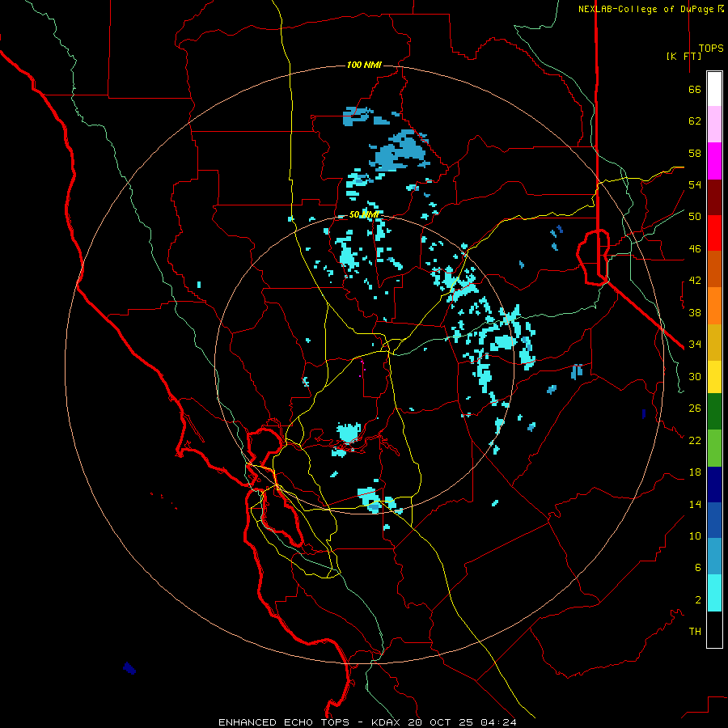Viewport: 728px width, 728px height.
Task: Click the 'ENHANCED ECHO TOPS' product title
Action: (x=284, y=722)
